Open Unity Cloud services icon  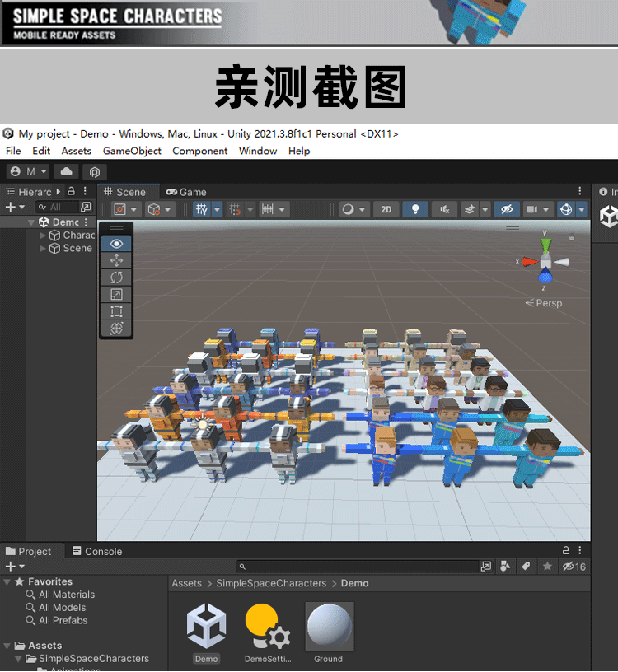click(x=66, y=171)
